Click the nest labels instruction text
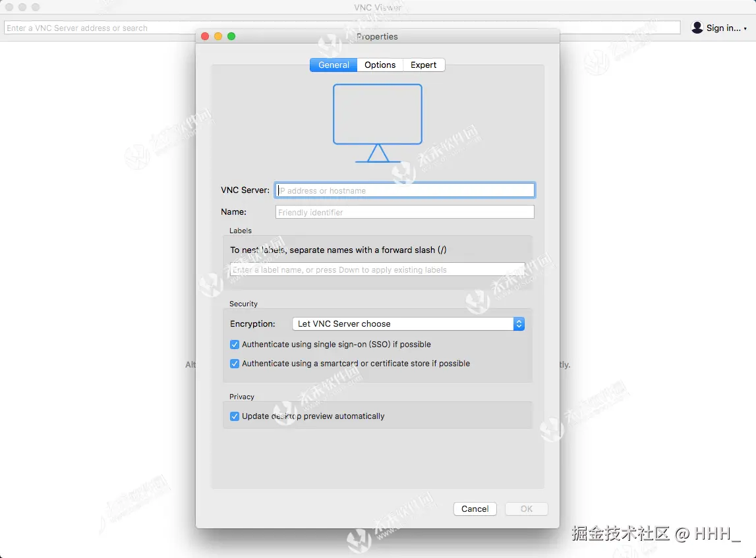756x558 pixels. (x=338, y=250)
